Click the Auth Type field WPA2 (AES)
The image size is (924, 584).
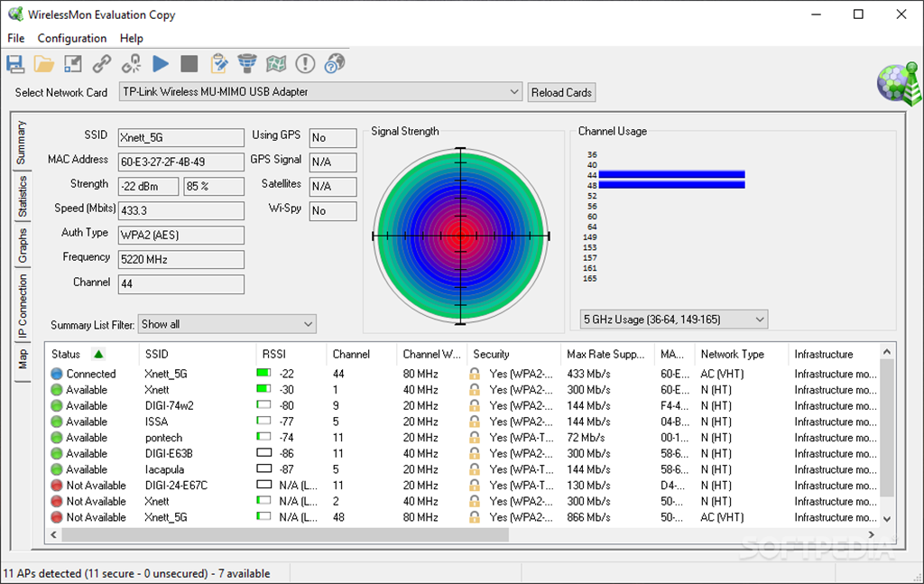point(180,235)
